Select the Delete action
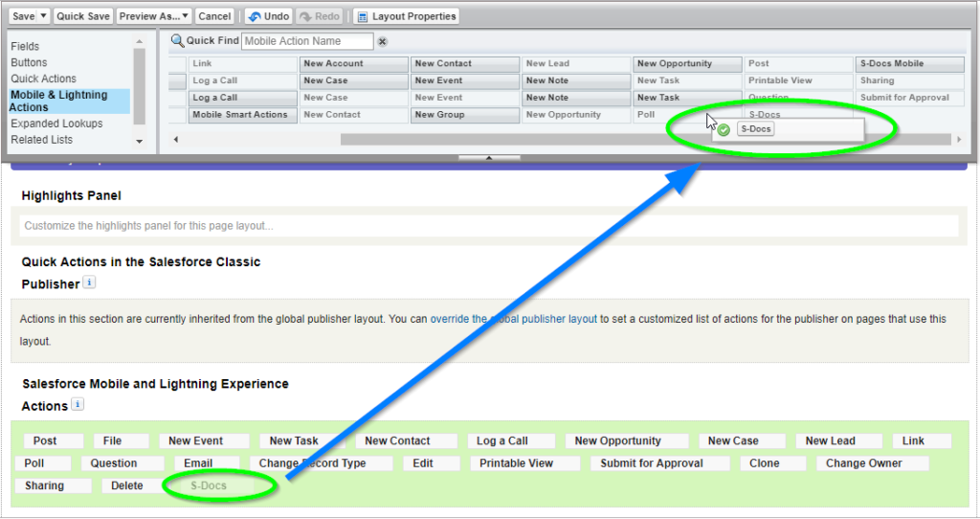This screenshot has height=519, width=980. point(132,485)
